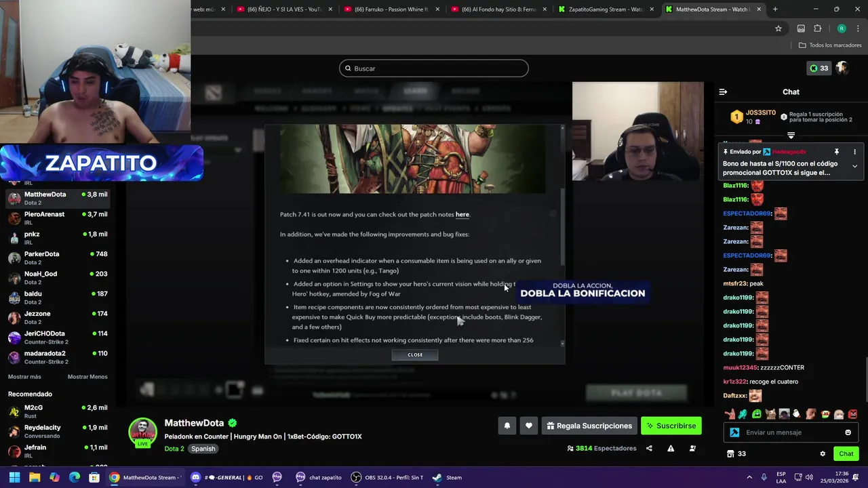
Task: Click the Windows Start button
Action: point(14,477)
